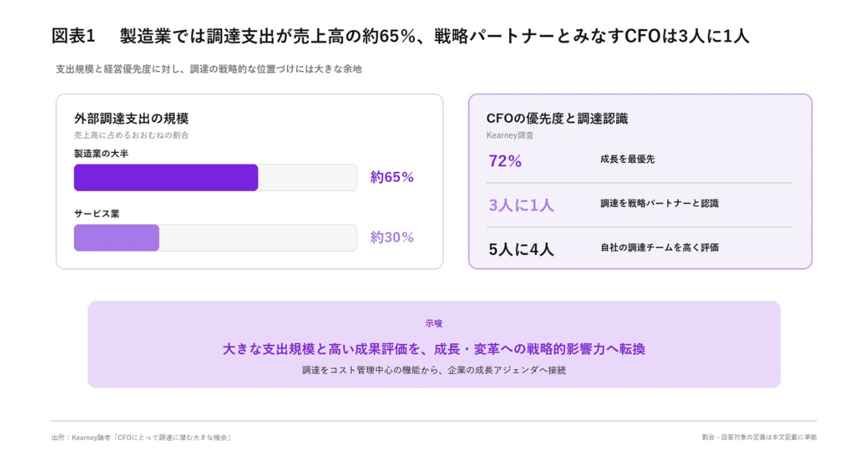This screenshot has height=456, width=868.
Task: Click 調達を戦略パートナーと認識 text
Action: coord(660,203)
